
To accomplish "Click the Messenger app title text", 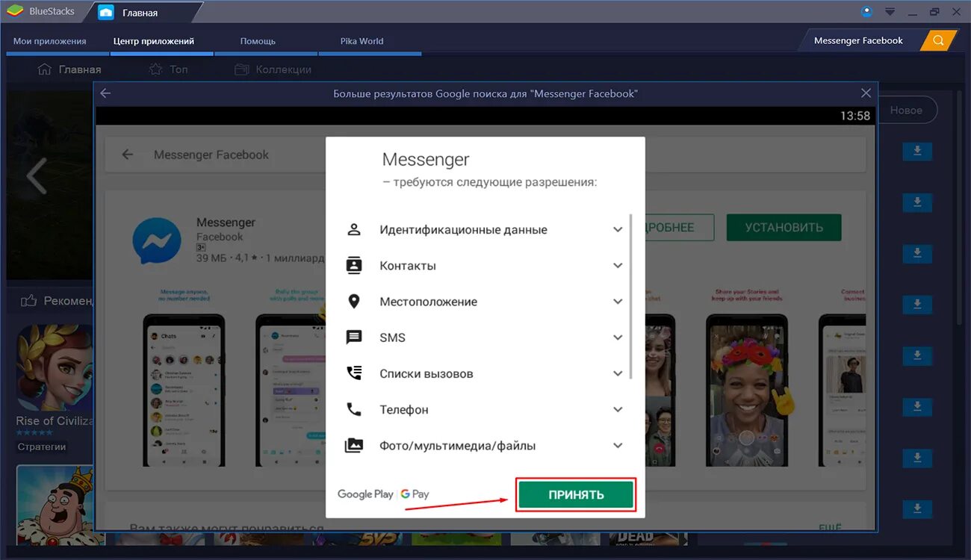I will [x=226, y=223].
